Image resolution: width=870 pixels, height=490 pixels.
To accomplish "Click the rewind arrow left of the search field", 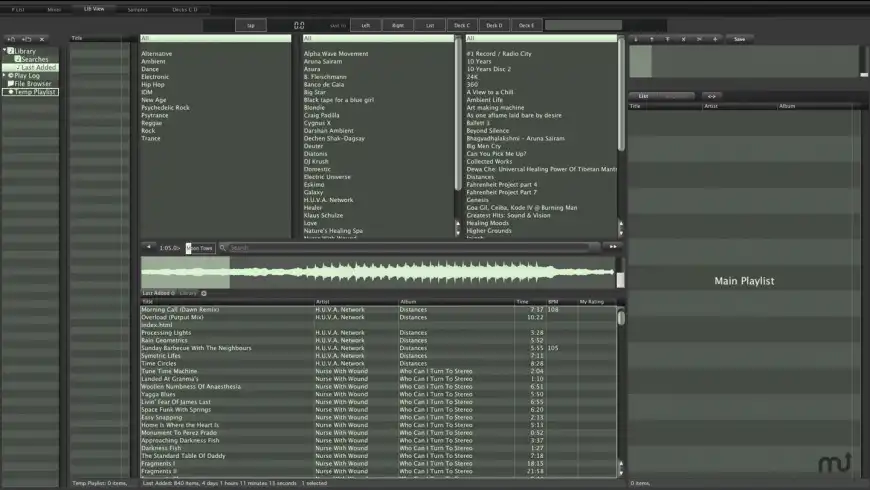I will point(149,247).
